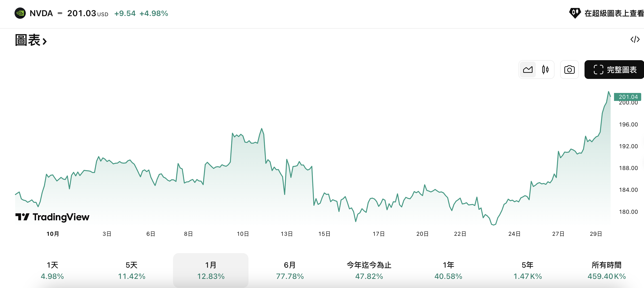Click the 24日 date axis label

tap(514, 234)
